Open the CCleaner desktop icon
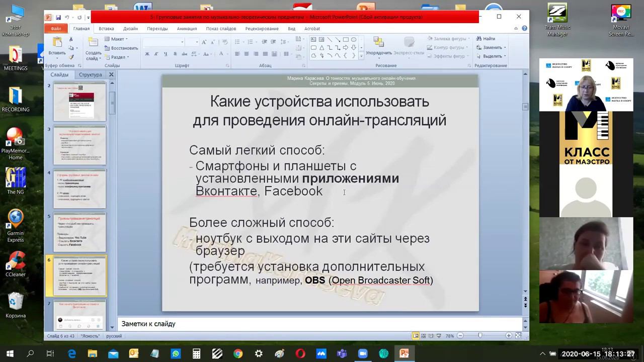The width and height of the screenshot is (644, 362). (16, 264)
